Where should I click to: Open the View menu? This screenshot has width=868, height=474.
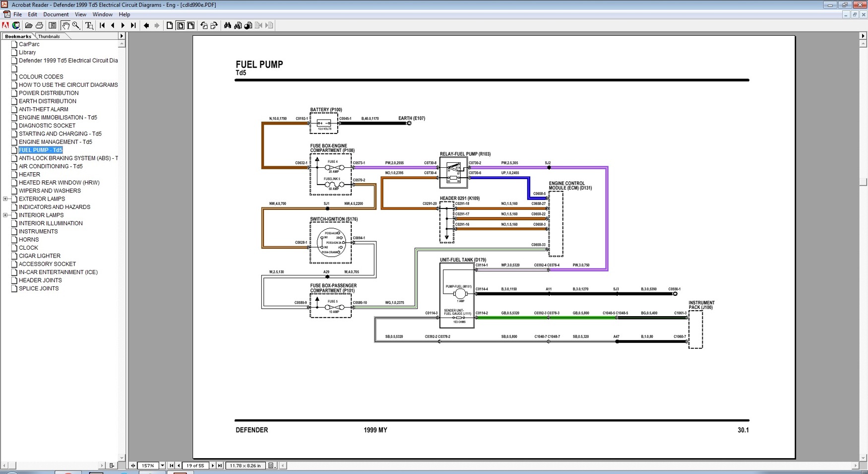click(80, 14)
